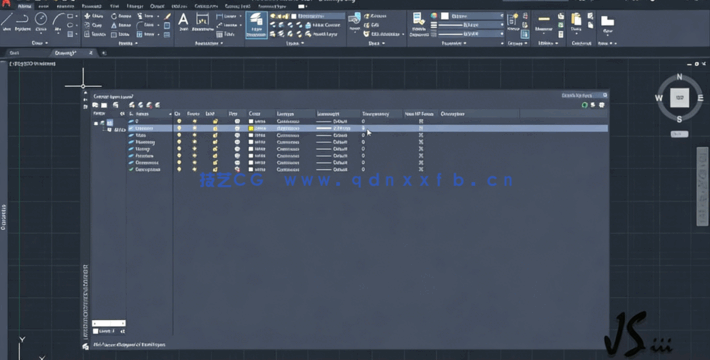The image size is (710, 360).
Task: Click white color swatch of layer 0
Action: point(251,121)
